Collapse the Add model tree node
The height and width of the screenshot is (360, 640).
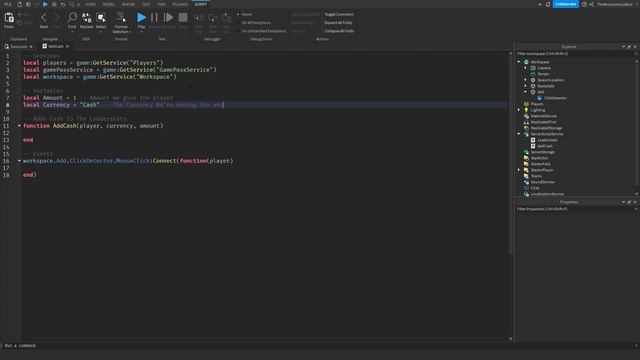[525, 92]
